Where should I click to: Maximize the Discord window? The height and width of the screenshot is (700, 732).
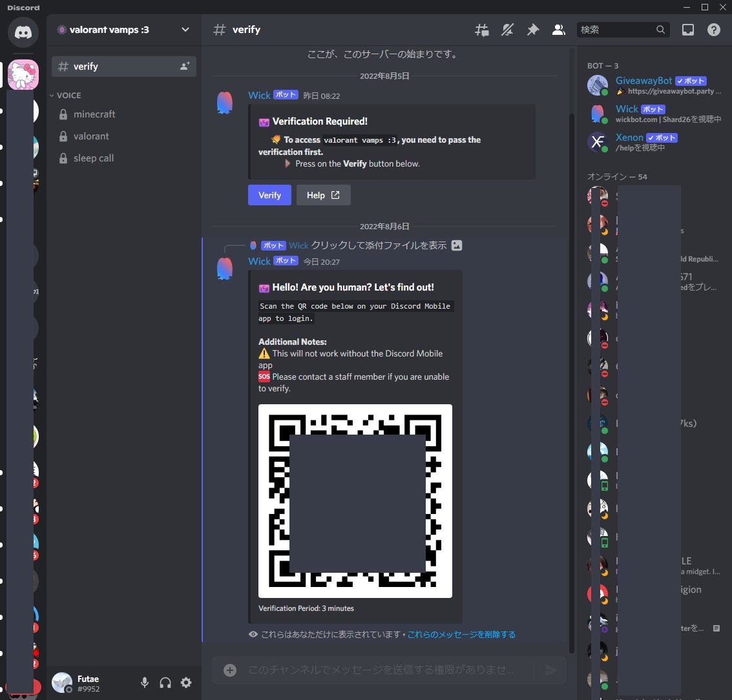pos(705,7)
